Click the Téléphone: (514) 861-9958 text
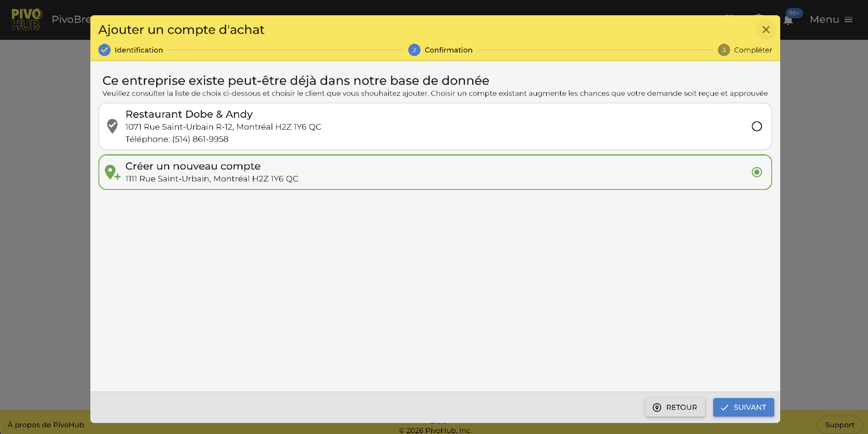This screenshot has height=434, width=868. point(177,139)
